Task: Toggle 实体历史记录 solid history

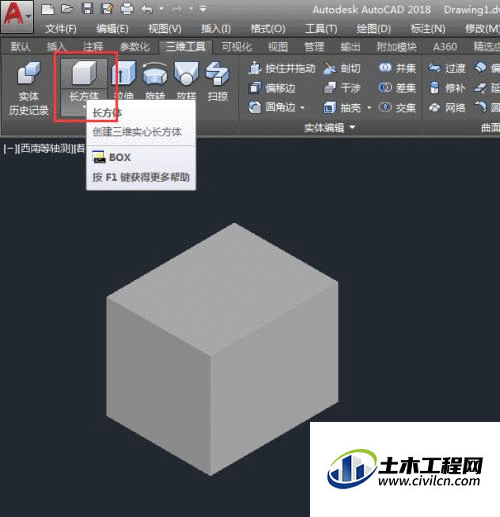Action: tap(29, 88)
